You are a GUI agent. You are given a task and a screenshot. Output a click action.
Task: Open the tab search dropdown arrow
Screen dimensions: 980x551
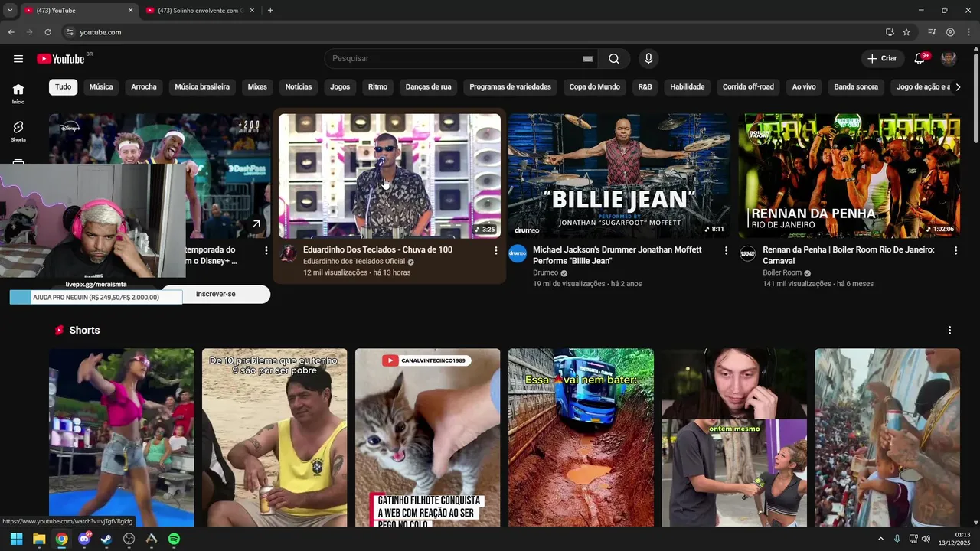[x=10, y=11]
